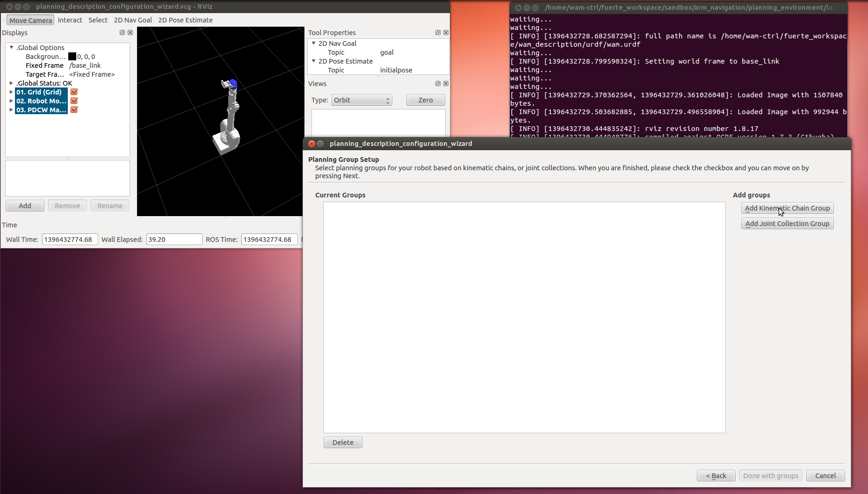Viewport: 868px width, 494px height.
Task: Click the black Background color swatch
Action: [72, 57]
